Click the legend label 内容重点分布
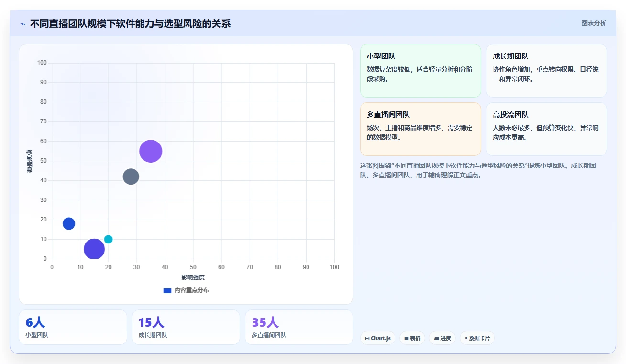Screen dimensions: 626x364 point(191,290)
